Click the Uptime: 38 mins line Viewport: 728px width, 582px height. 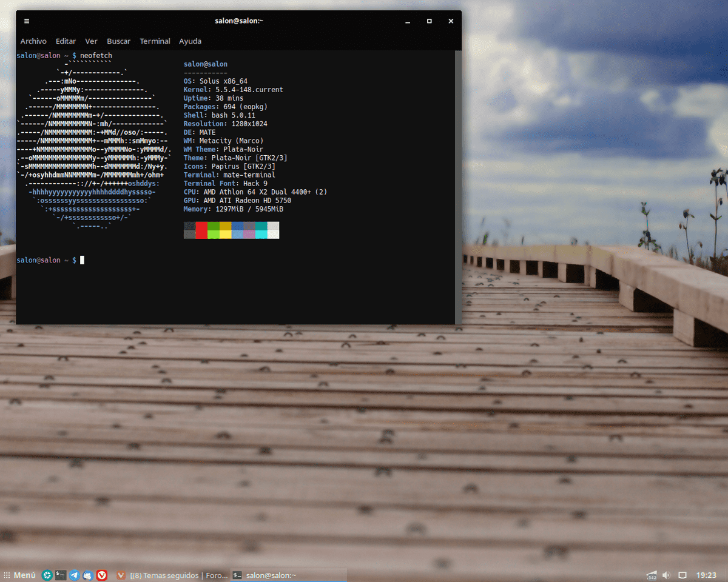point(214,98)
